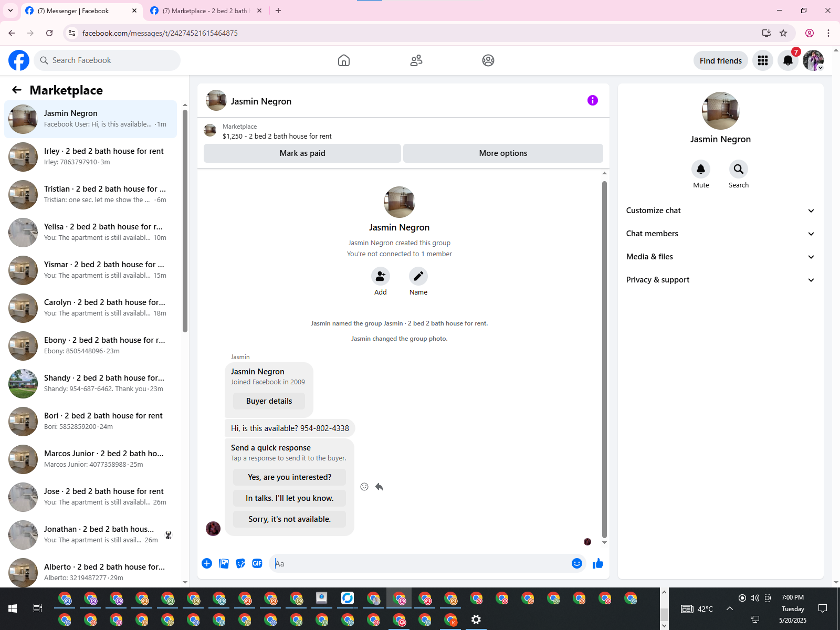Attach a photo file in composer
The image size is (840, 630).
tap(224, 563)
